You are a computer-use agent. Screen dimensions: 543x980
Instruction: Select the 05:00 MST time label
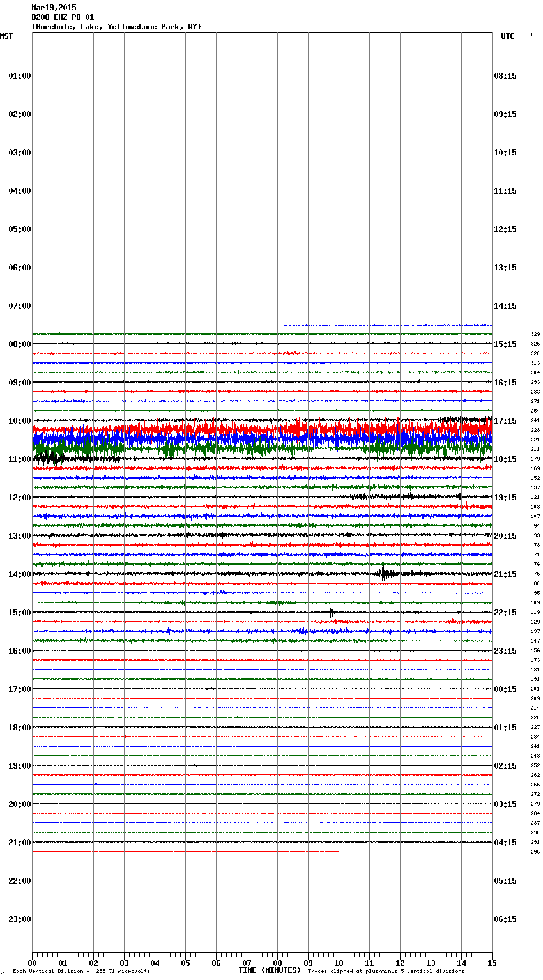[20, 229]
